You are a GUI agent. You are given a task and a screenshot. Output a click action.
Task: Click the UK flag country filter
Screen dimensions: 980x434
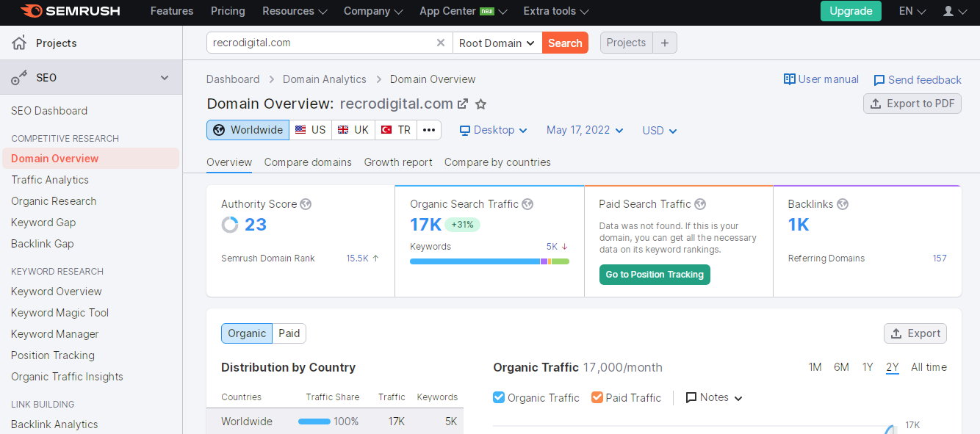pyautogui.click(x=353, y=130)
